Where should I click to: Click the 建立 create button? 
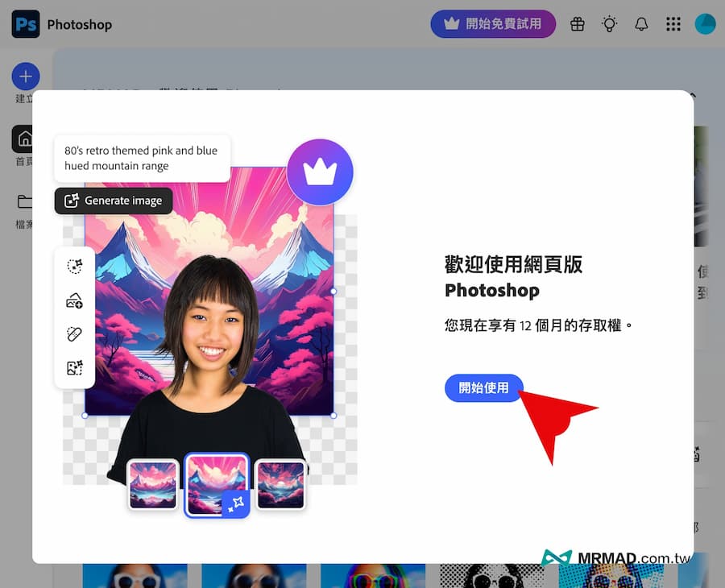click(x=25, y=77)
